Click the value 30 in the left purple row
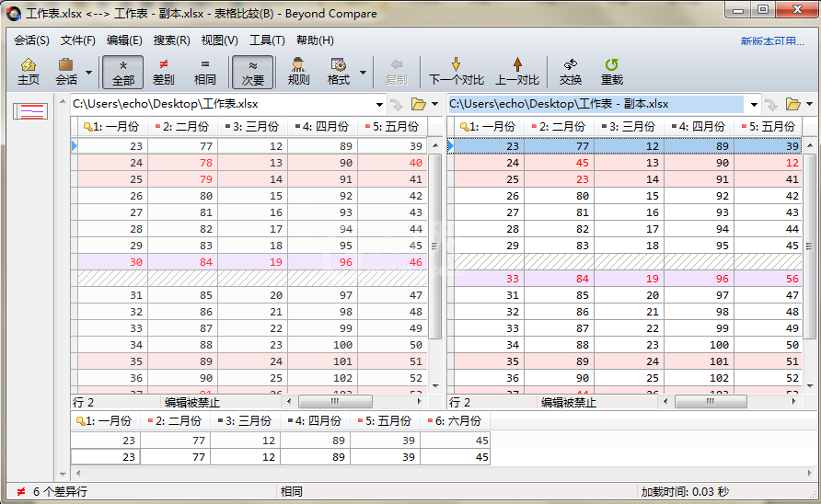 point(136,262)
